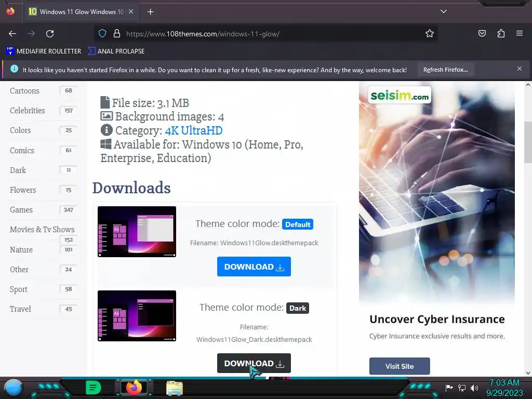Open the Start orb on taskbar
The image size is (532, 399).
point(14,388)
